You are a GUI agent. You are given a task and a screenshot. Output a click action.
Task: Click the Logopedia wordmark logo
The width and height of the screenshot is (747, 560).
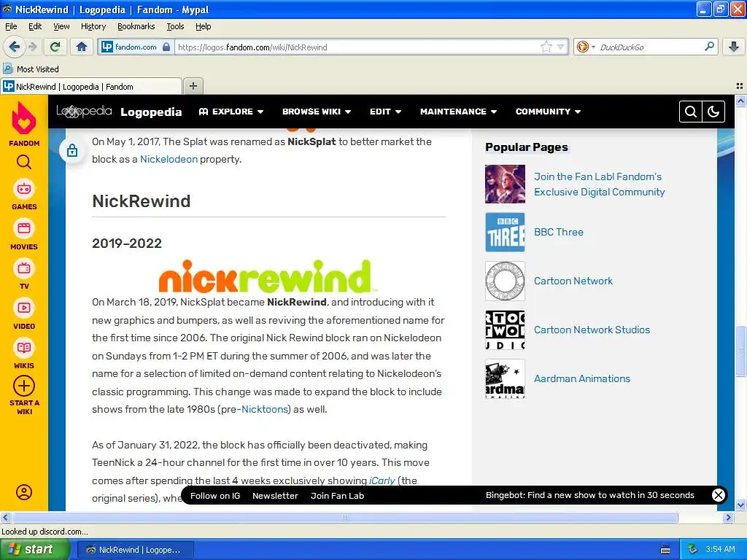point(85,112)
